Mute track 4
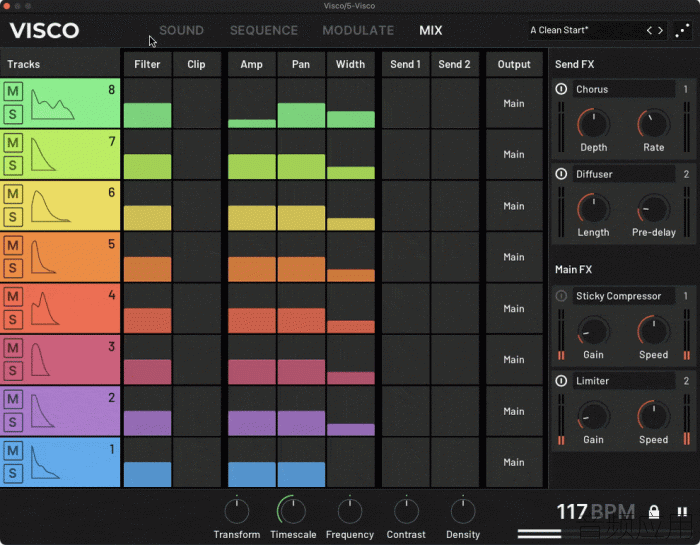 [x=12, y=296]
